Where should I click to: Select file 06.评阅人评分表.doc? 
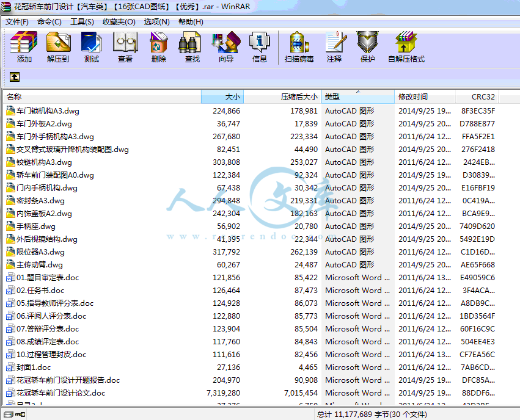(51, 316)
